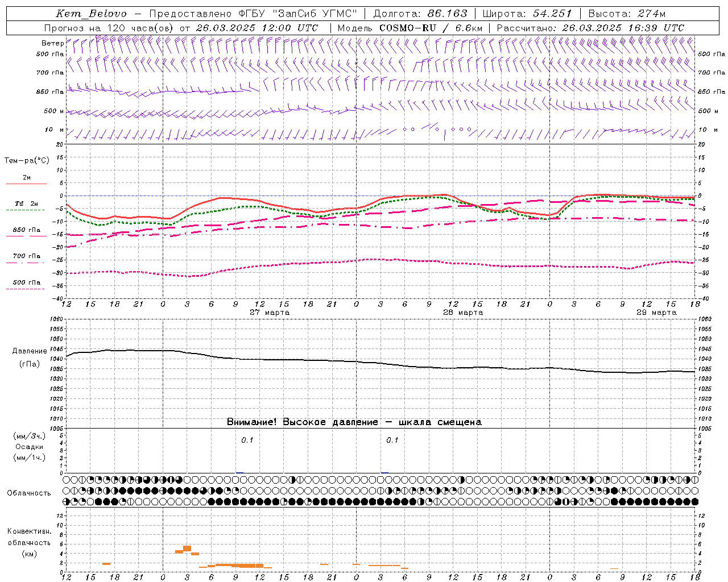Click the Облачность cloud cover label
728x582 pixels.
29,493
